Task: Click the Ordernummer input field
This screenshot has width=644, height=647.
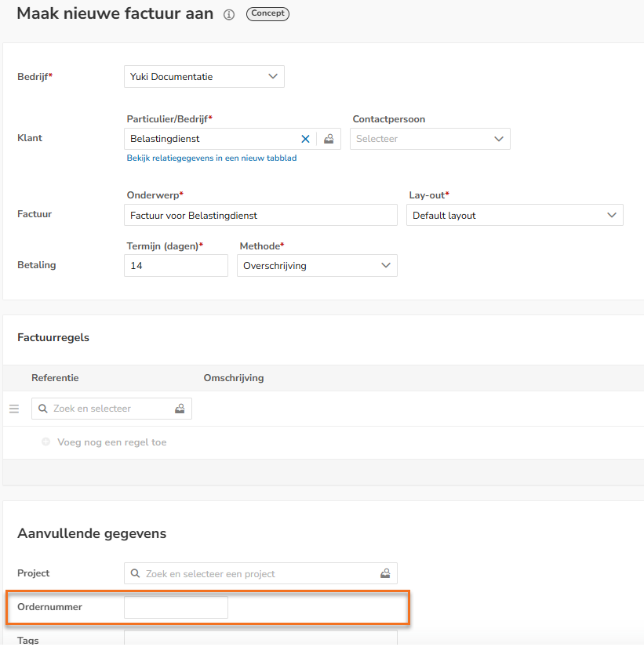Action: pyautogui.click(x=176, y=607)
